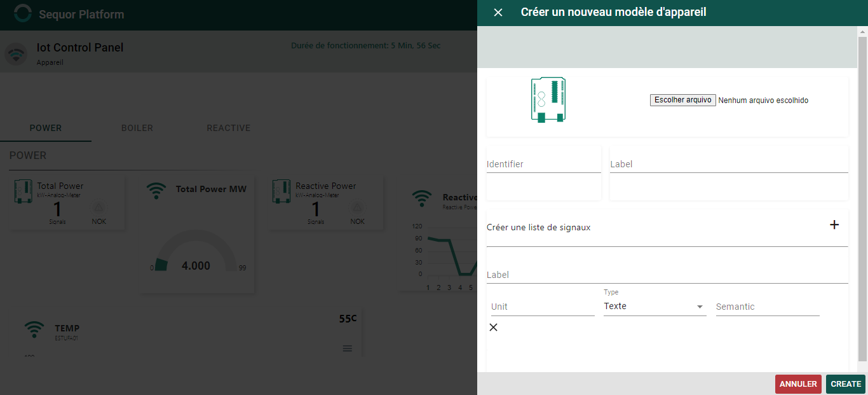The image size is (868, 395).
Task: Focus the Unit input field
Action: (x=543, y=307)
